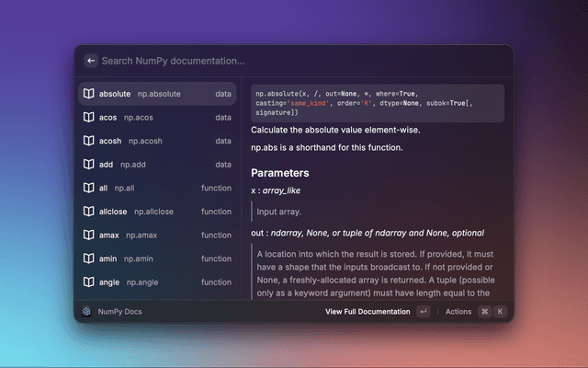588x368 pixels.
Task: Click the book icon beside acos
Action: click(x=88, y=118)
